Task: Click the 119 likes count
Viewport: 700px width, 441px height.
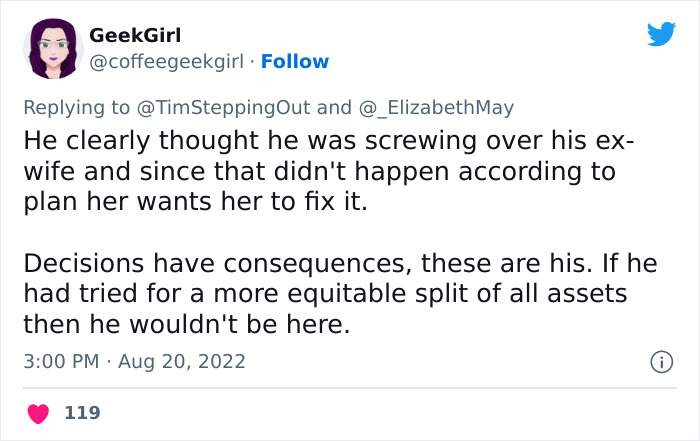Action: click(82, 412)
